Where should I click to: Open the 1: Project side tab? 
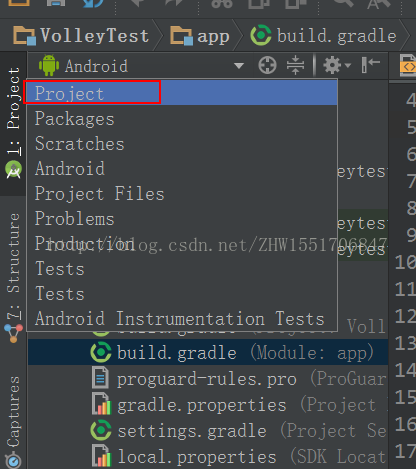tap(13, 110)
